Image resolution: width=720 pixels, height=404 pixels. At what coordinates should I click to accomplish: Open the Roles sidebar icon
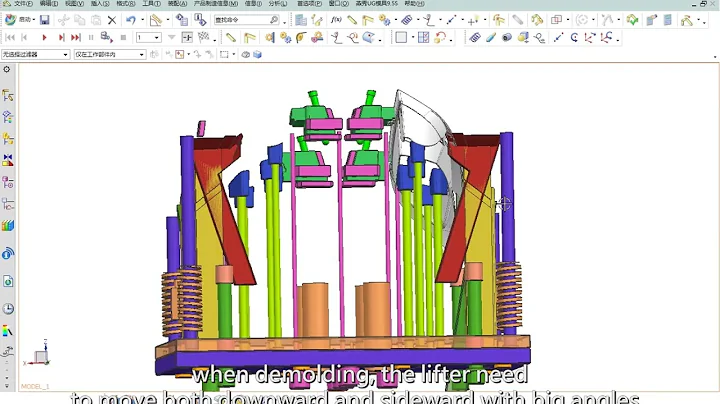coord(8,351)
